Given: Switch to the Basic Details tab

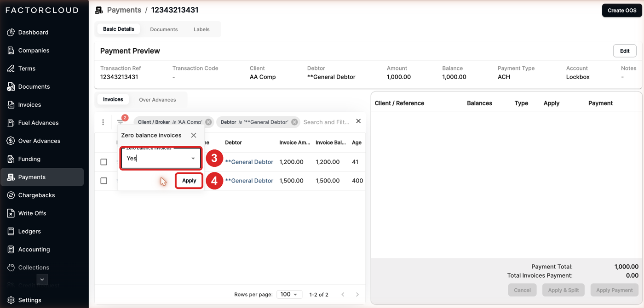Looking at the screenshot, I should coord(119,29).
